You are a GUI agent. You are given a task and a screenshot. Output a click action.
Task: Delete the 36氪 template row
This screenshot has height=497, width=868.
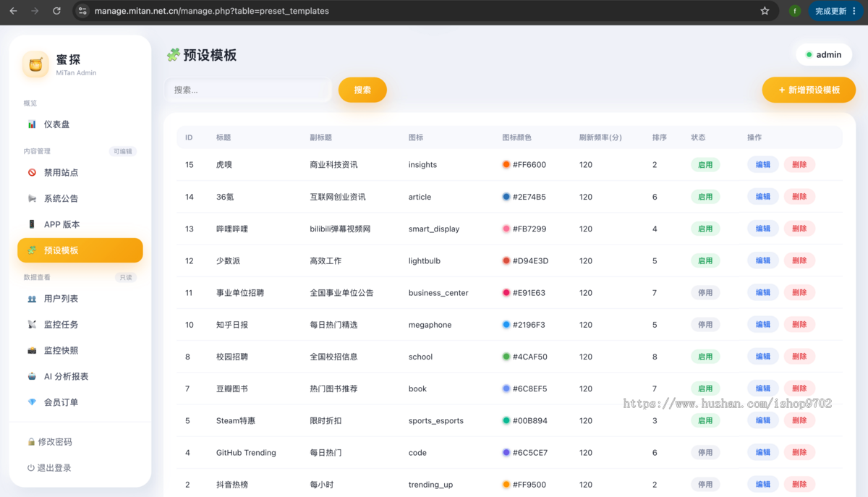[799, 197]
